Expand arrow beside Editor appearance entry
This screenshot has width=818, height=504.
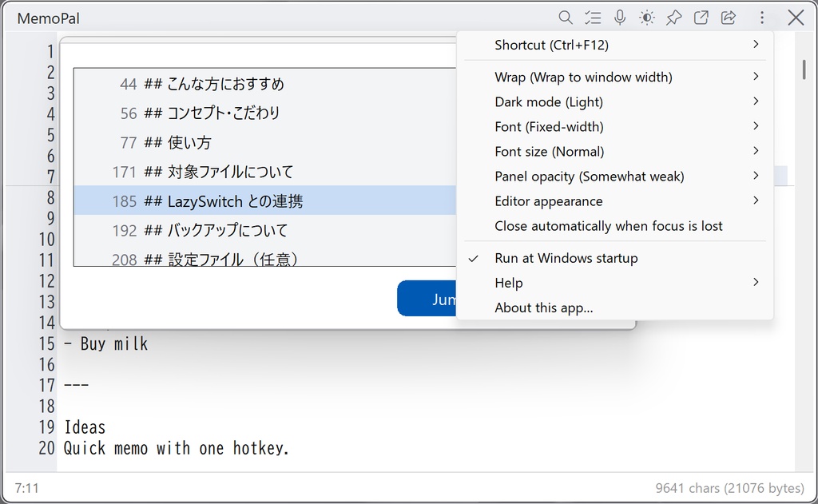(x=756, y=200)
